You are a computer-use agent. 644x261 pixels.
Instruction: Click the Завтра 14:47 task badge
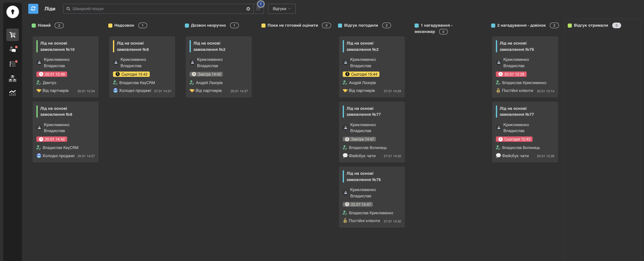click(359, 139)
